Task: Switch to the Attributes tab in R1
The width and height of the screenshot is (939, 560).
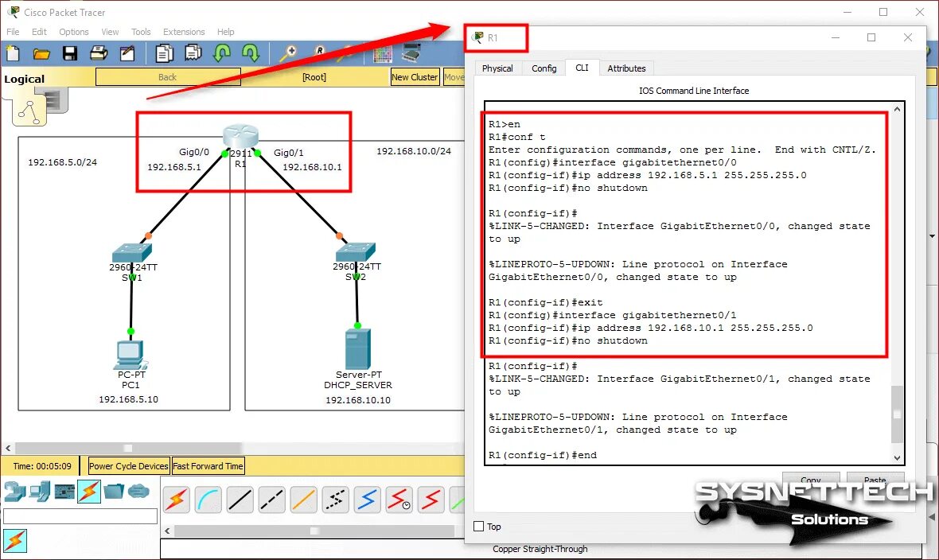Action: pos(626,68)
